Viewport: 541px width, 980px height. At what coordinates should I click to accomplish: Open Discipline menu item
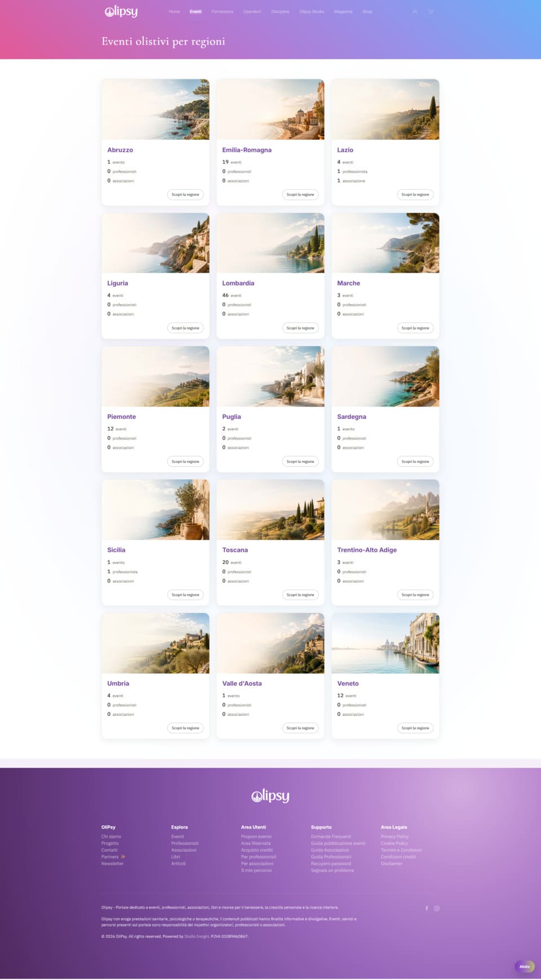tap(280, 11)
